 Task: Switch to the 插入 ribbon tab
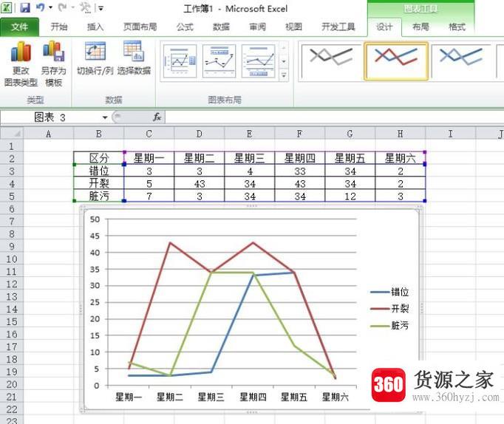(x=95, y=27)
